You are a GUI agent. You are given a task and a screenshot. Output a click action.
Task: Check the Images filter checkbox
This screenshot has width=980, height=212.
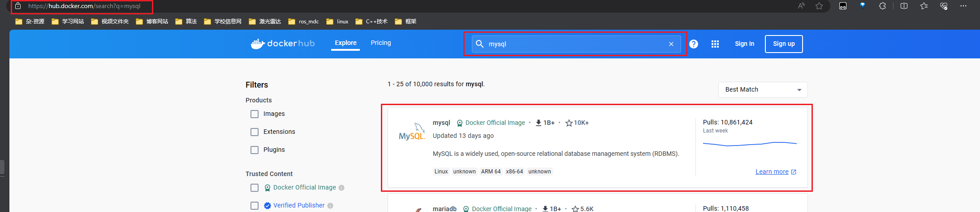coord(255,114)
